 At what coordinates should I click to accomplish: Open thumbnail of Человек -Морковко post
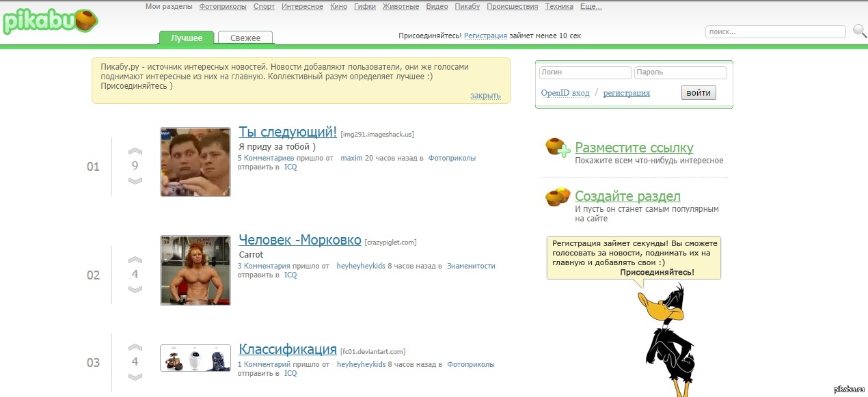195,271
